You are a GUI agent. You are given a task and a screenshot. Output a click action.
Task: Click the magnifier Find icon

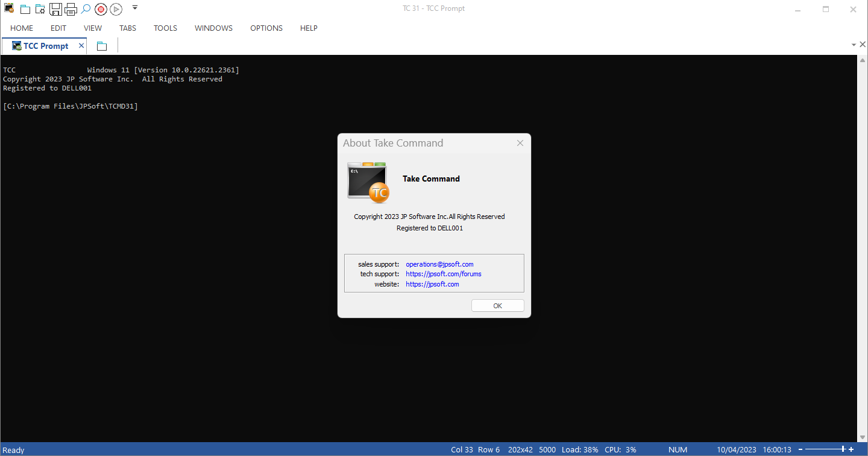(x=86, y=9)
